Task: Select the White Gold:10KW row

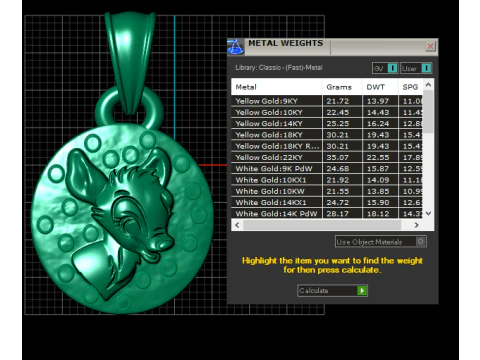Action: coord(327,191)
